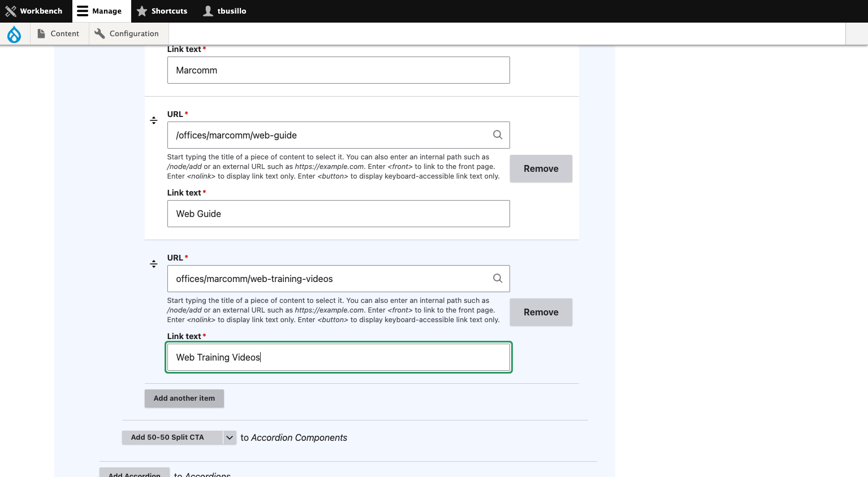Grab the drag handle beside the web-guide URL
Image resolution: width=868 pixels, height=477 pixels.
tap(154, 120)
